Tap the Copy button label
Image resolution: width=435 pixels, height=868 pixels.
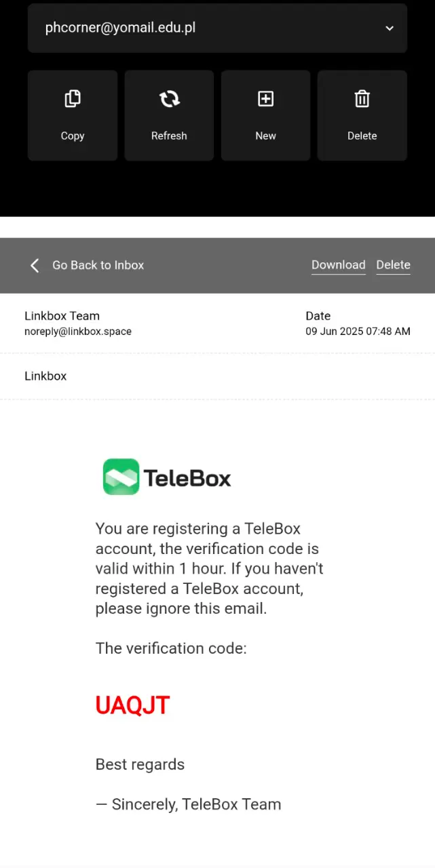[73, 136]
